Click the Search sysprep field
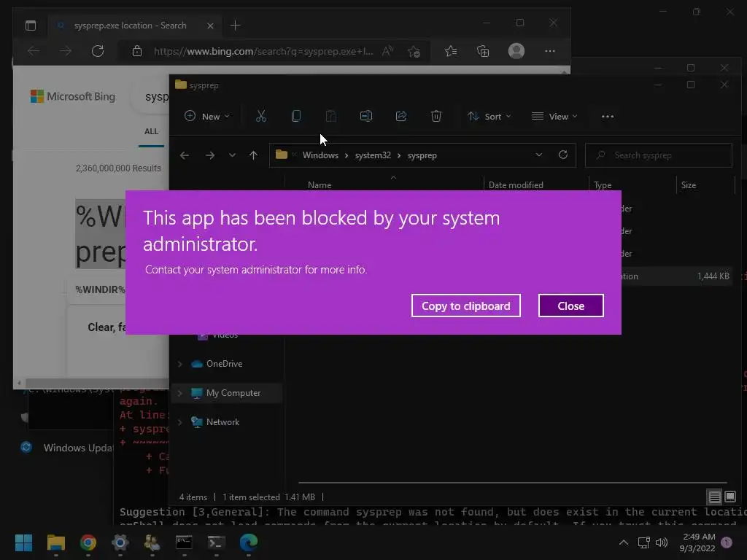This screenshot has width=747, height=560. (659, 155)
